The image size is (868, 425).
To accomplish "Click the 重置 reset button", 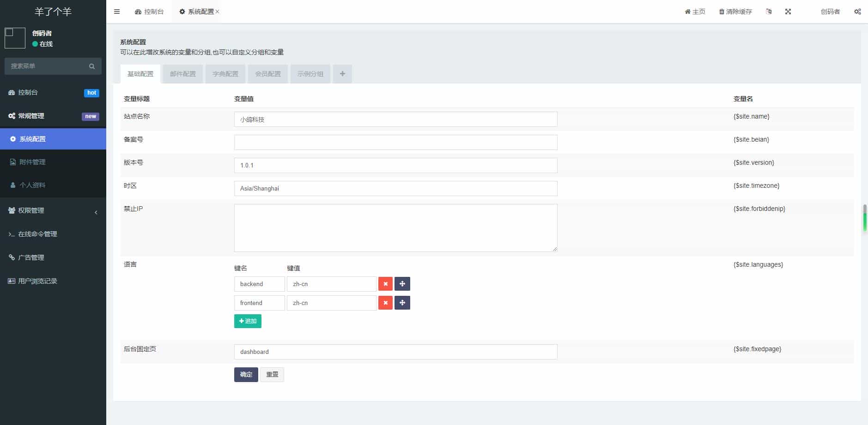I will pos(272,375).
